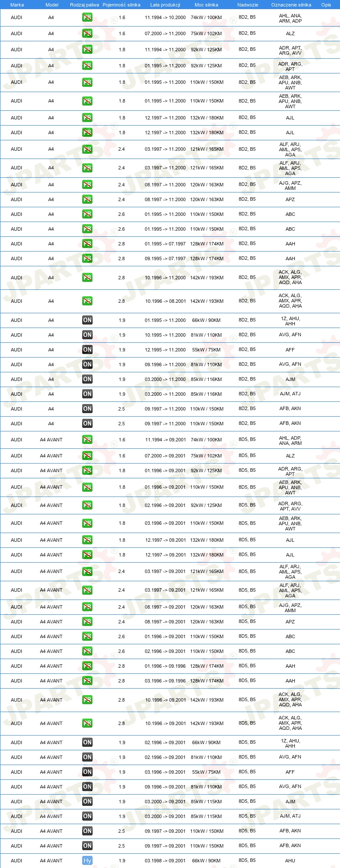Click engine code 'AHU' in hybrid row

pos(290,861)
